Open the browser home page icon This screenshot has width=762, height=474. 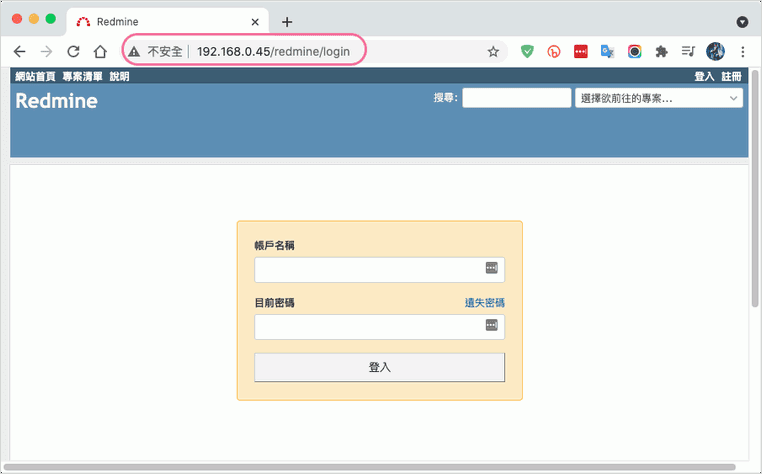click(100, 52)
